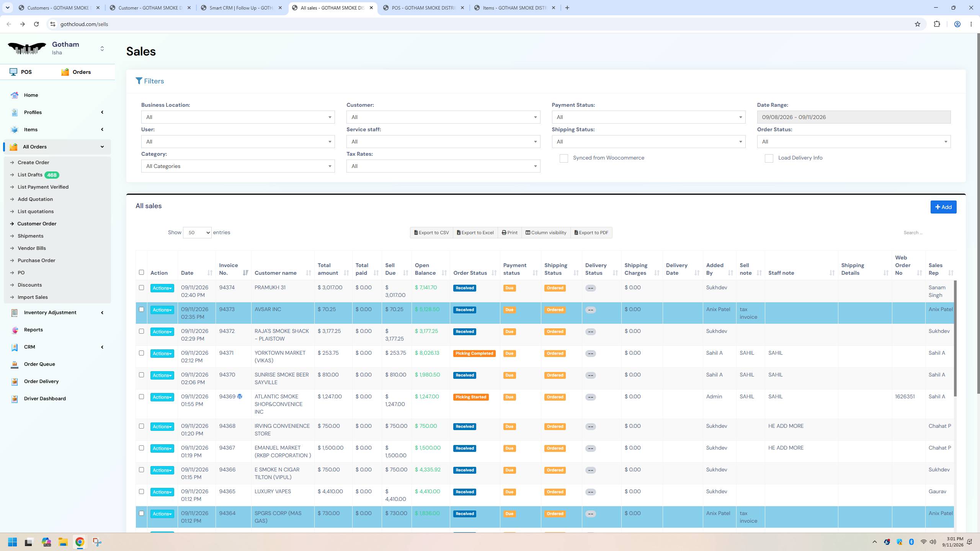This screenshot has width=980, height=551.
Task: Click the POS monitor icon
Action: [13, 72]
